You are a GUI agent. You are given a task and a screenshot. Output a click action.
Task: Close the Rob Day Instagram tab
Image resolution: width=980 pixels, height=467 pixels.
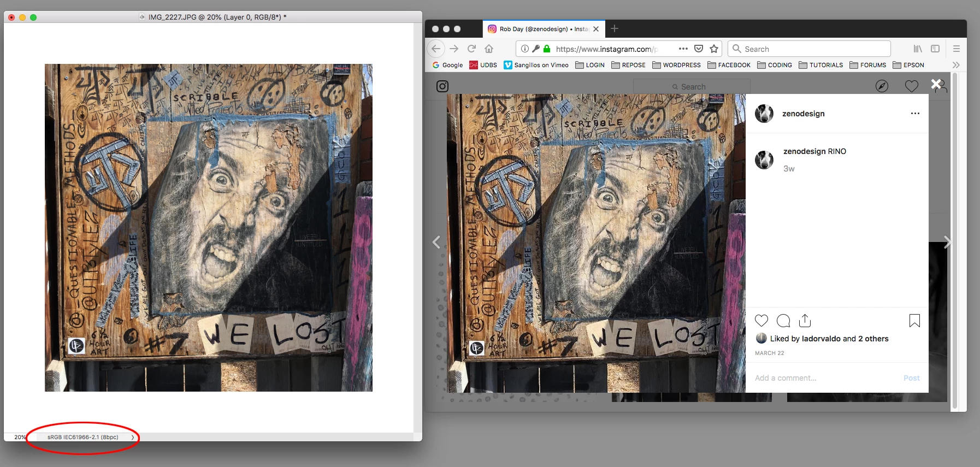click(x=596, y=29)
